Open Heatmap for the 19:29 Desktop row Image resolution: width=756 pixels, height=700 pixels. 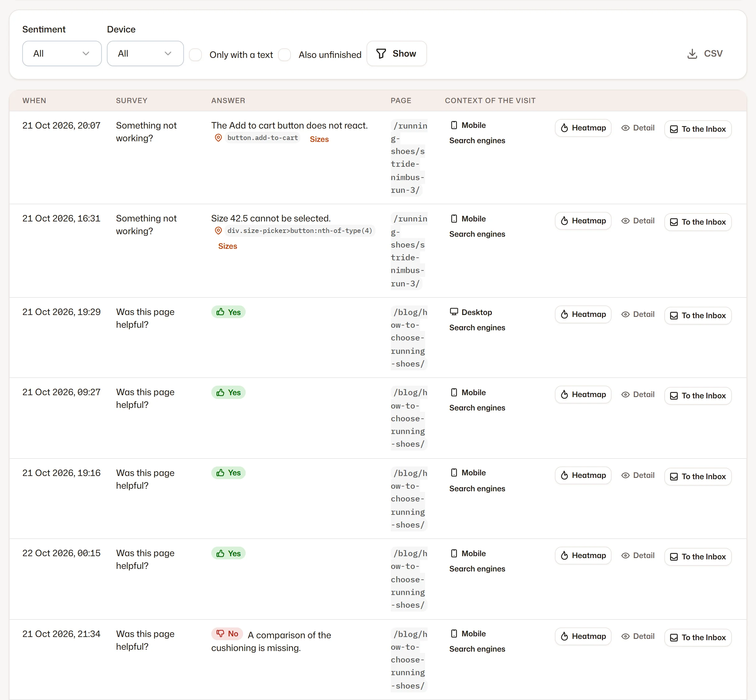pyautogui.click(x=583, y=314)
